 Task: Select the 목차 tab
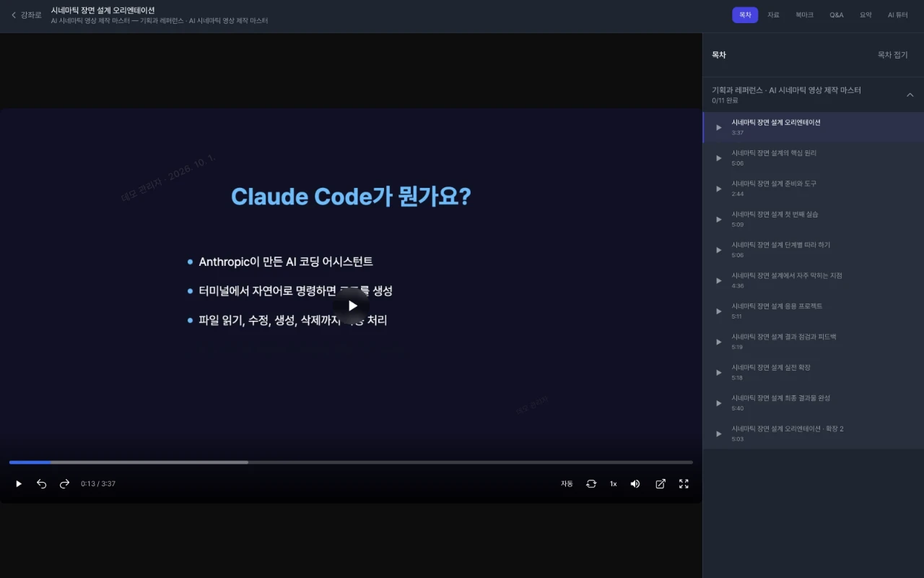(745, 15)
